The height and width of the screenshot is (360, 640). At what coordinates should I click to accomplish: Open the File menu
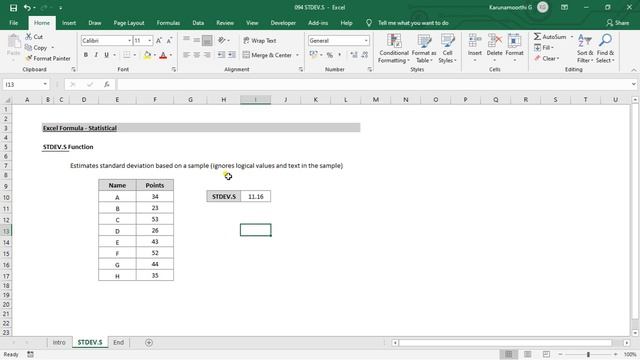(13, 23)
